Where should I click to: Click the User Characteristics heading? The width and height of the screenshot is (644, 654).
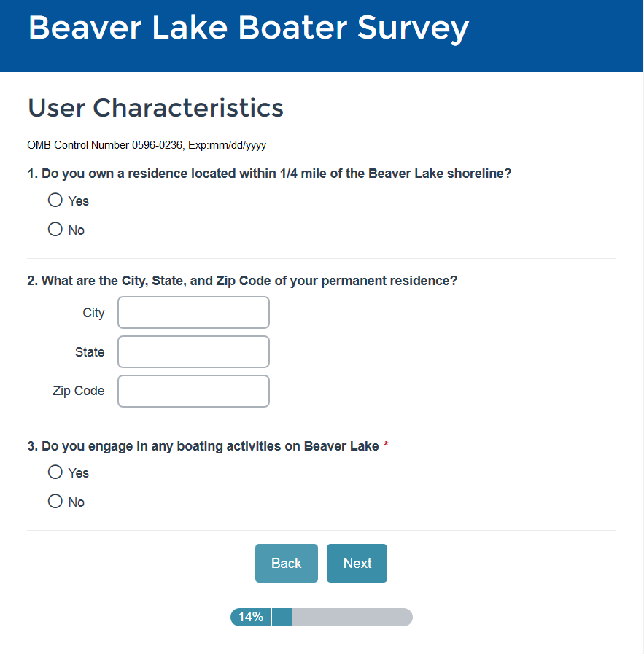(x=155, y=108)
